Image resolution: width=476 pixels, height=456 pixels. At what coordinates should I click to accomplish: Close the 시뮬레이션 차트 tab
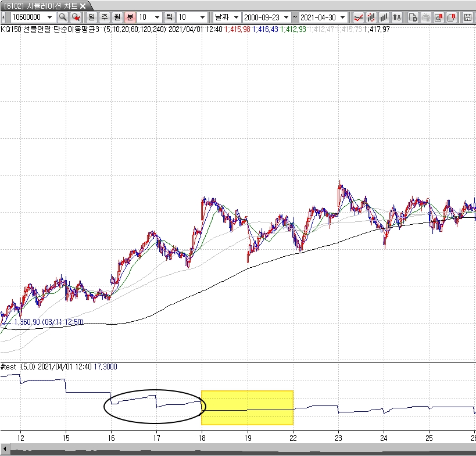(83, 5)
